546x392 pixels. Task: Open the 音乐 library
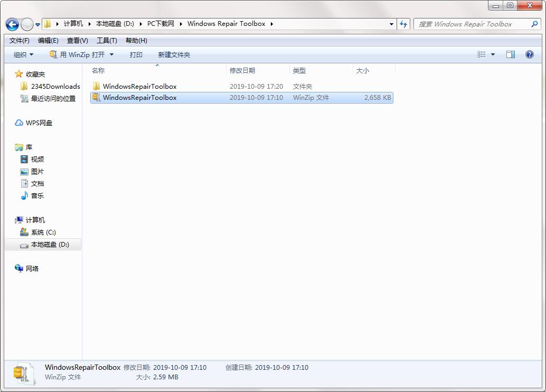click(x=37, y=195)
